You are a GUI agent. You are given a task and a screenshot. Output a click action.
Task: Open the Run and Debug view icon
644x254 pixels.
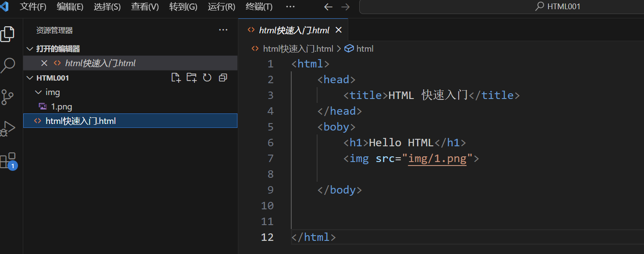click(7, 128)
